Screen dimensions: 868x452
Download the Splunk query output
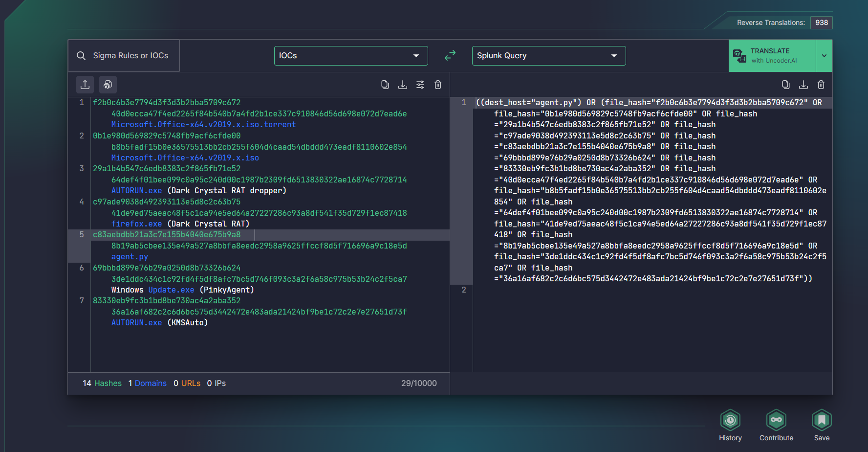click(803, 85)
